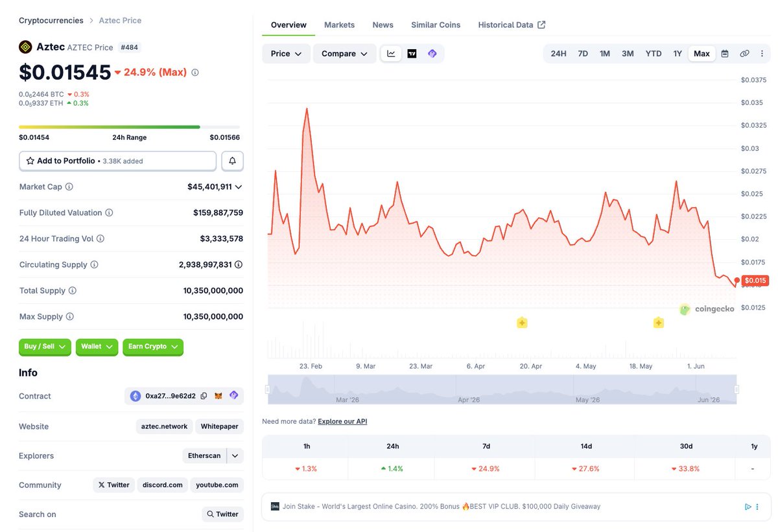Select the Max chart range
This screenshot has width=778, height=532.
(702, 54)
